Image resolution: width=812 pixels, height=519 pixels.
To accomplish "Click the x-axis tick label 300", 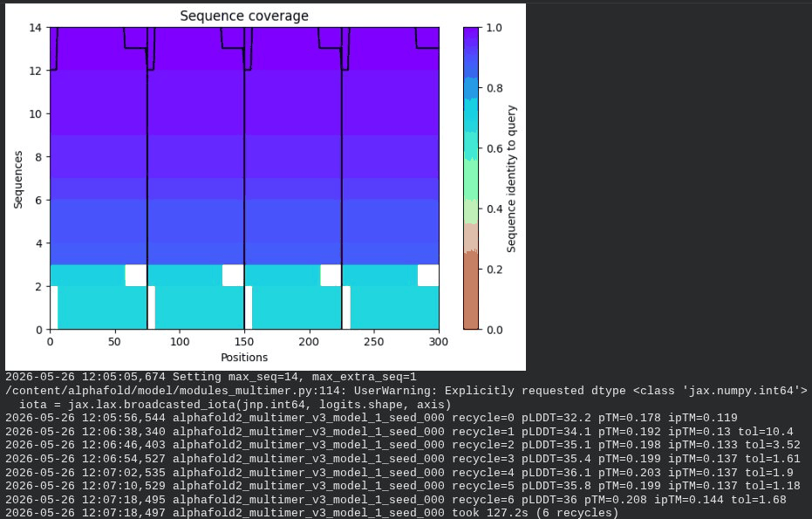I will point(439,342).
